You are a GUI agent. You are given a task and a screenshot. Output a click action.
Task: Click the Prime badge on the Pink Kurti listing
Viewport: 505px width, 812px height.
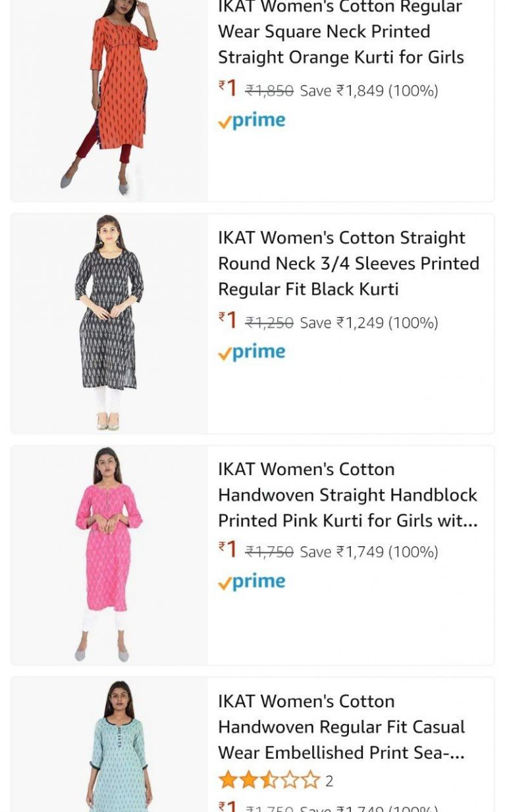(x=253, y=581)
